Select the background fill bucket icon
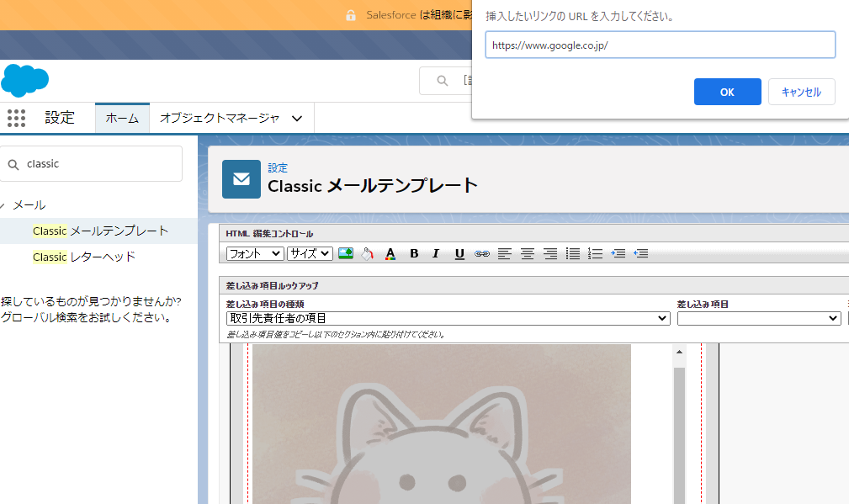This screenshot has width=849, height=504. 367,253
